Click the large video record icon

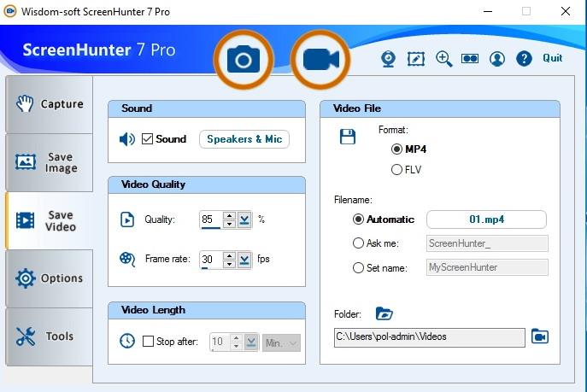tap(320, 59)
